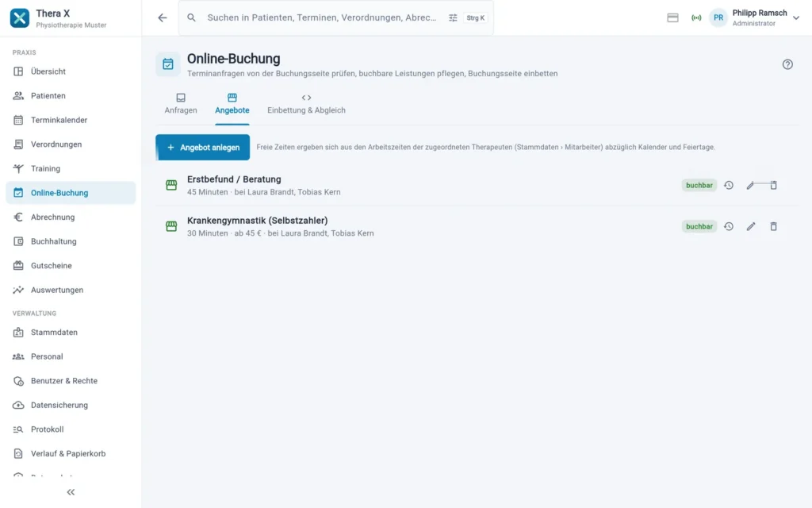Click the Online-Buchung calendar header icon
Viewport: 812px width, 508px height.
pos(168,64)
